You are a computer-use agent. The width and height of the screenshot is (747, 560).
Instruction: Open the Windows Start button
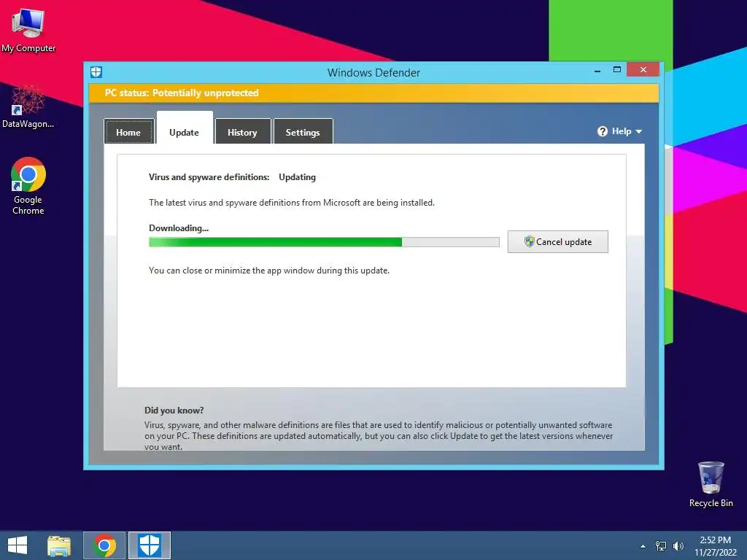(18, 545)
